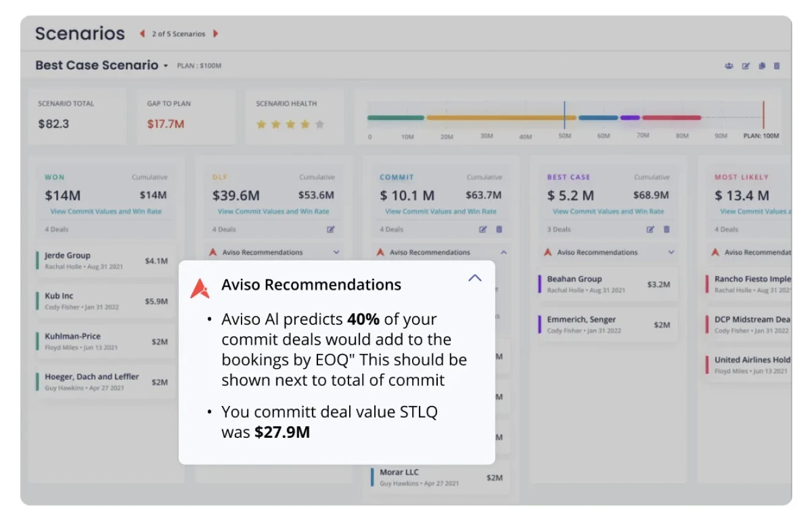This screenshot has width=812, height=521.
Task: Open the Morar LLC deal card
Action: (x=439, y=478)
